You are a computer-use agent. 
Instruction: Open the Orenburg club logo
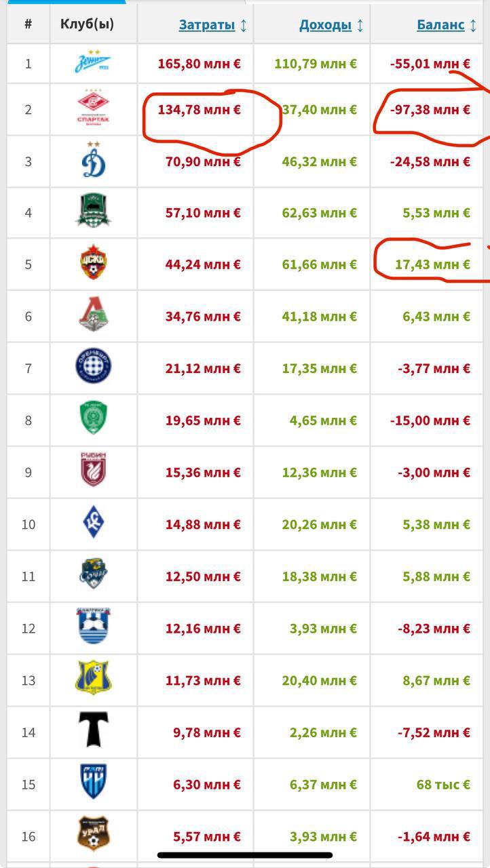click(x=94, y=368)
